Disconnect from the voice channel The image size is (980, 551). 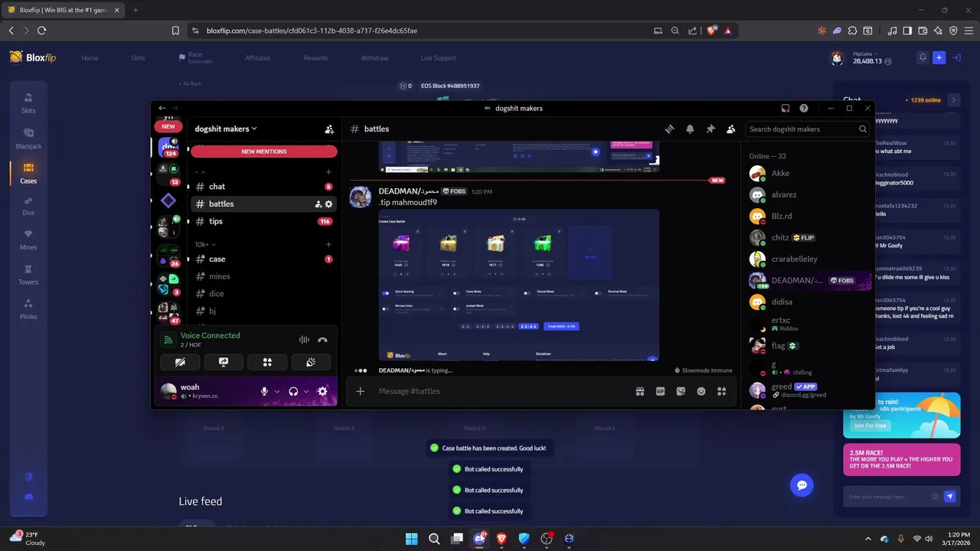(x=322, y=340)
